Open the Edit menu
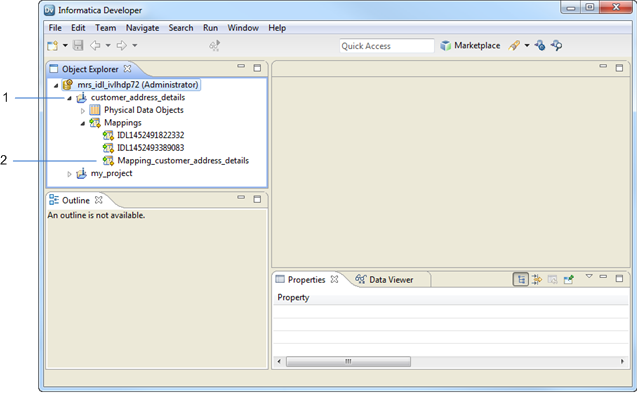 point(78,28)
